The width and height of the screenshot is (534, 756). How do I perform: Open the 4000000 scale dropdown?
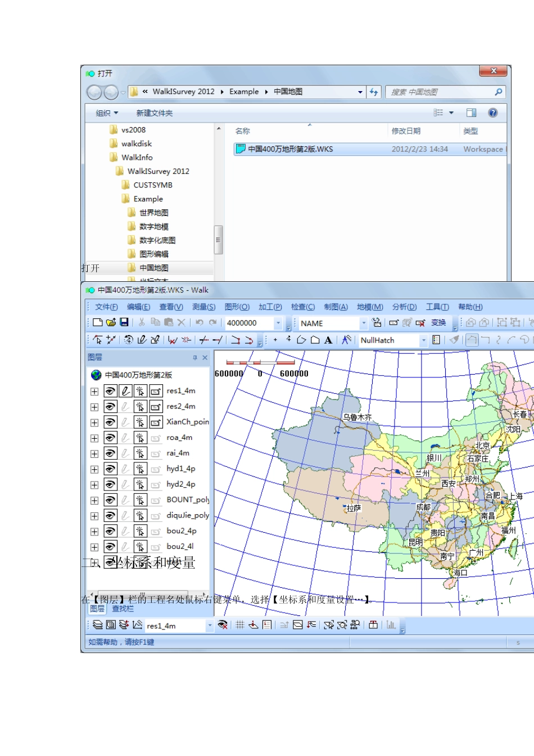pyautogui.click(x=278, y=323)
